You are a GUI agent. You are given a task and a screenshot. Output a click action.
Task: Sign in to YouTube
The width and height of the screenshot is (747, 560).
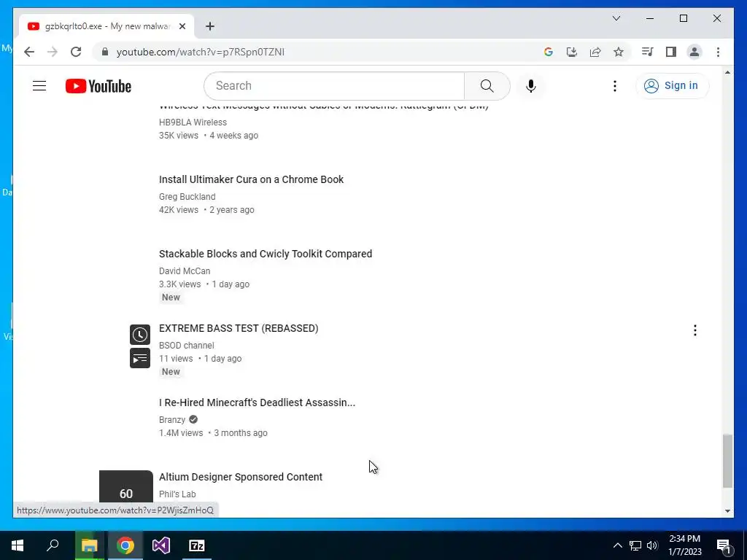coord(672,86)
